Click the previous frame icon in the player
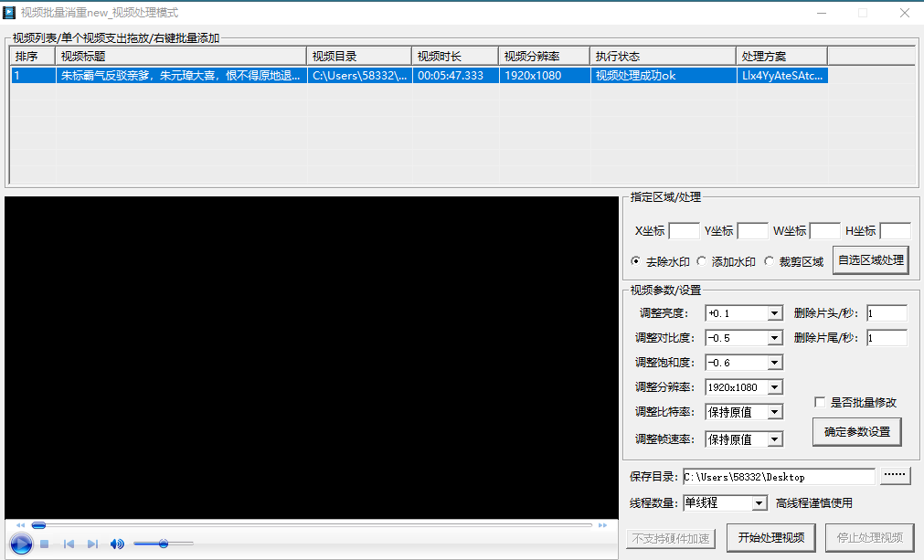924x560 pixels. coord(68,544)
